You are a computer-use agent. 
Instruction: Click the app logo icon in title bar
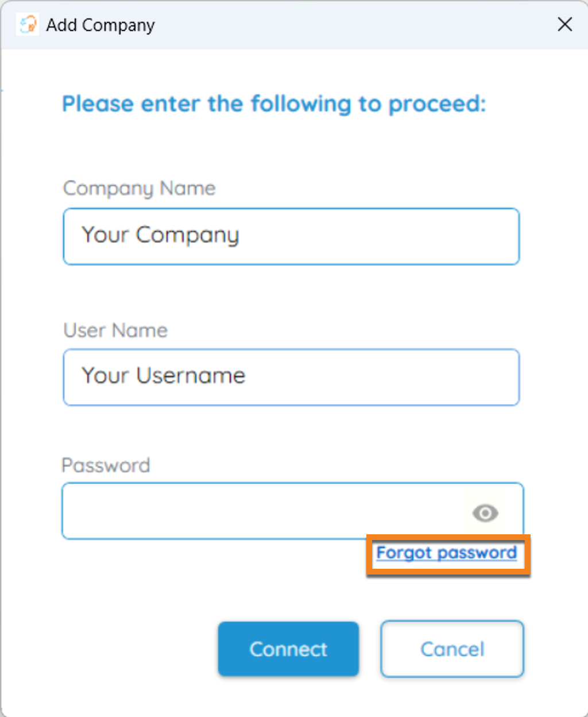(x=28, y=25)
